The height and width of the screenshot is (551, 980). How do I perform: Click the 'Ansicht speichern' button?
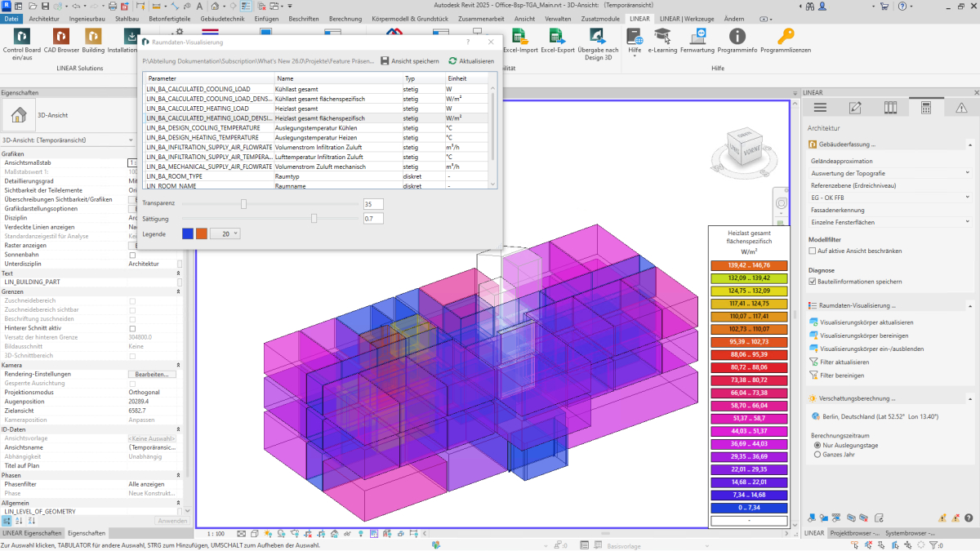pyautogui.click(x=408, y=61)
